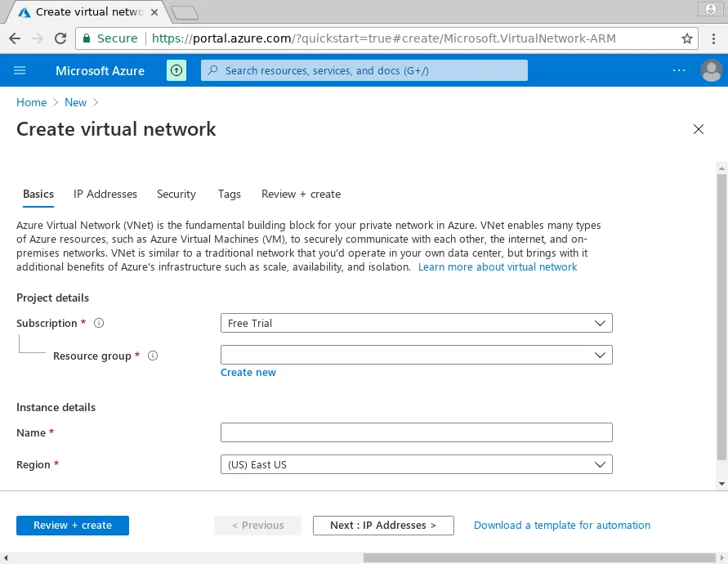Click the Chrome profile icon in title bar
This screenshot has width=728, height=564.
[x=711, y=9]
